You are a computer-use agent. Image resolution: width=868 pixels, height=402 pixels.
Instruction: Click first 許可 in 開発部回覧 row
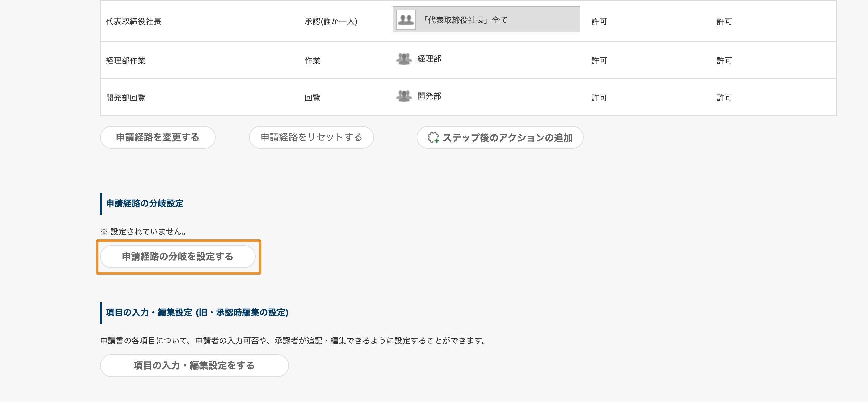[599, 98]
